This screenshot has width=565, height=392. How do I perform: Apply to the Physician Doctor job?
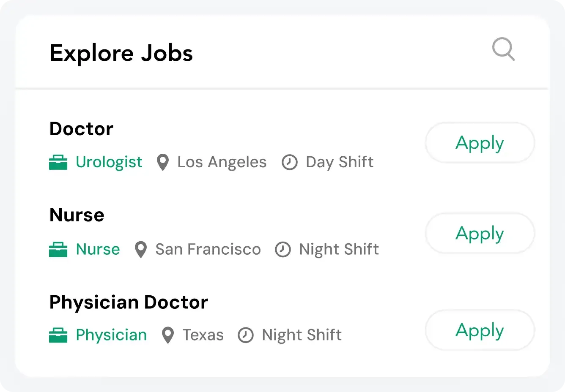pos(480,330)
